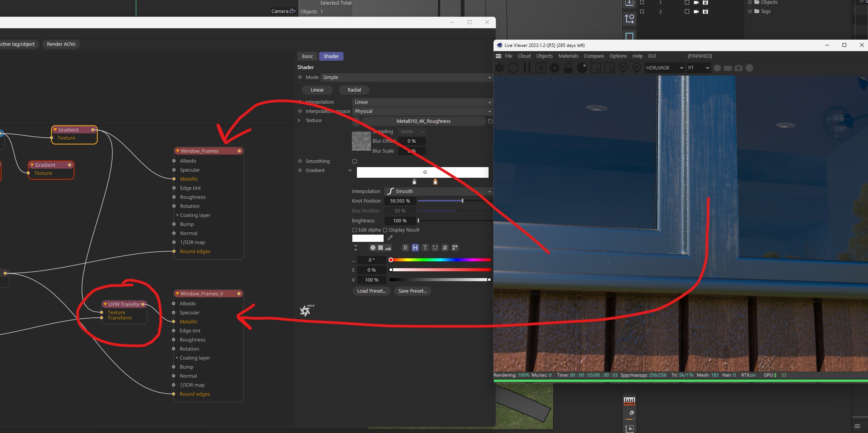The image size is (868, 433).
Task: Click the material picker M pin icon
Action: [x=637, y=68]
